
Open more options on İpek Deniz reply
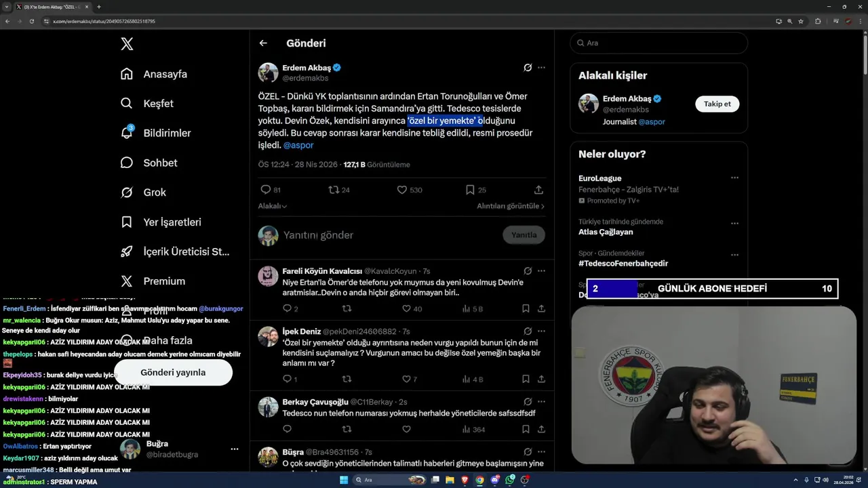click(x=541, y=331)
